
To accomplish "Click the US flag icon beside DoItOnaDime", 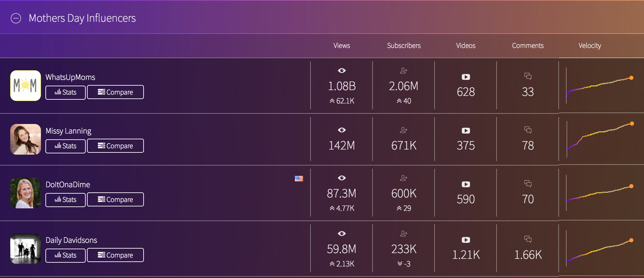I will pyautogui.click(x=299, y=179).
